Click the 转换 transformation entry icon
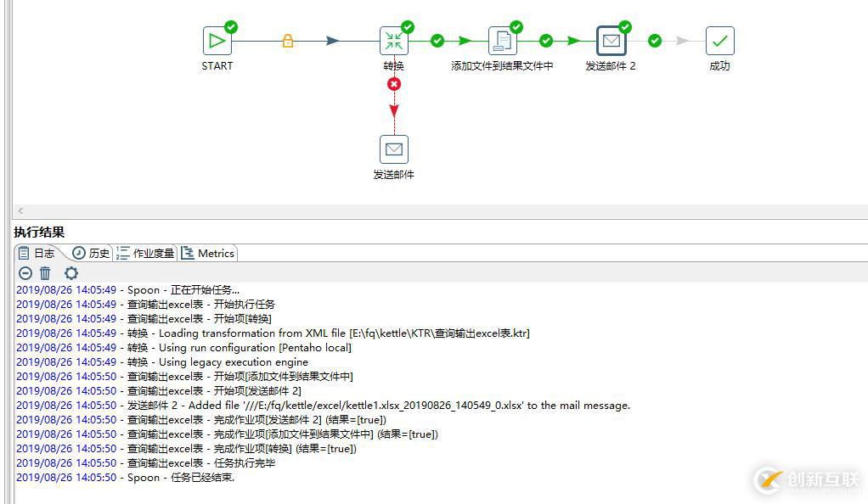The image size is (868, 504). [x=394, y=41]
